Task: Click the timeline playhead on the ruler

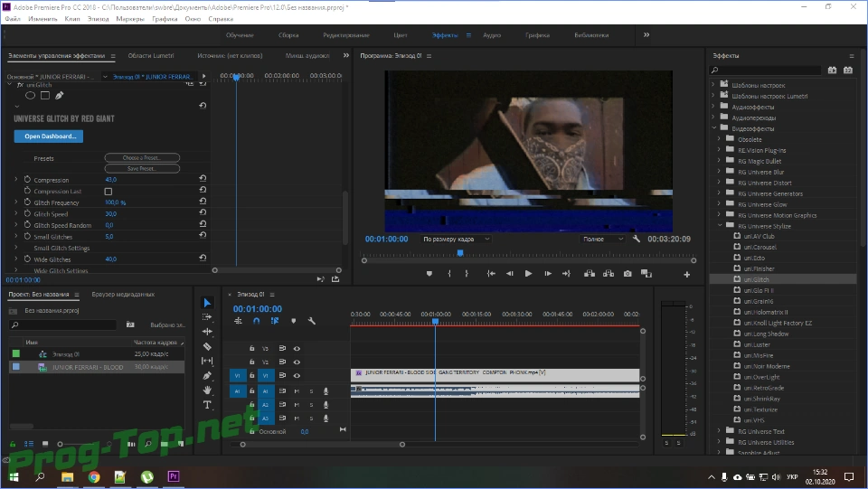Action: click(435, 321)
